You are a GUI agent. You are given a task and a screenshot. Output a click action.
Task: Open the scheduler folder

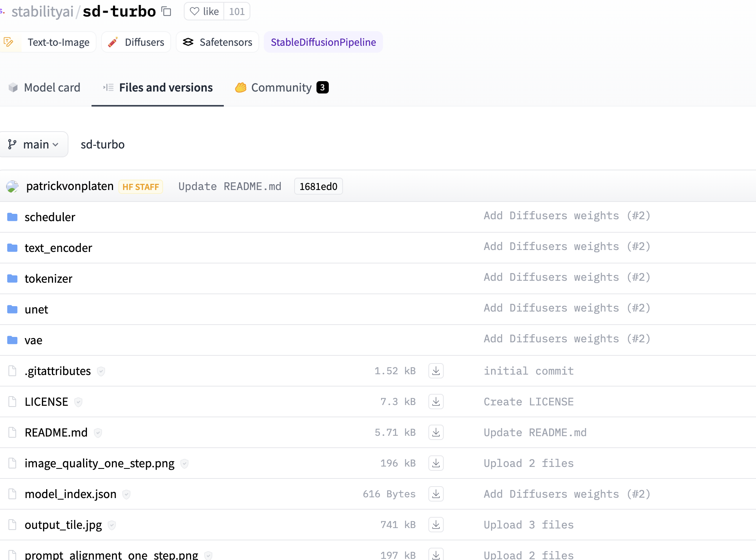pos(50,217)
